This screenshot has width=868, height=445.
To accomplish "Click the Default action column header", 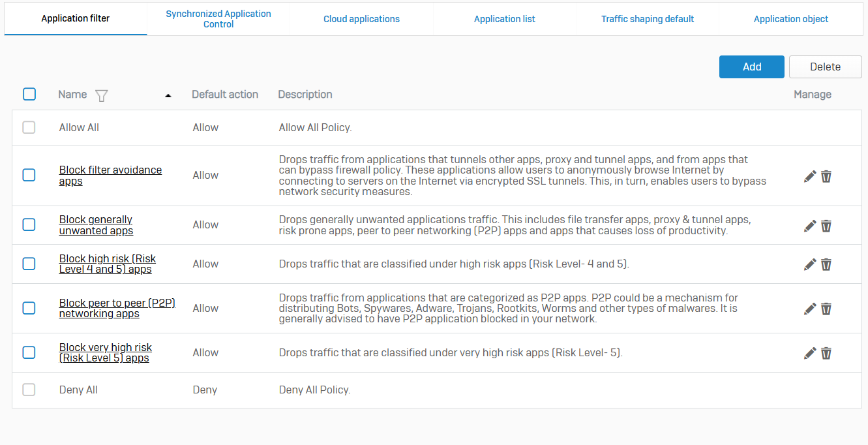I will (225, 95).
